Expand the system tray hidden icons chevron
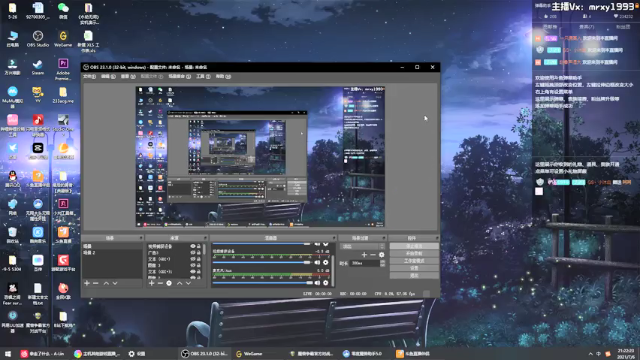Image resolution: width=640 pixels, height=360 pixels. tap(590, 354)
